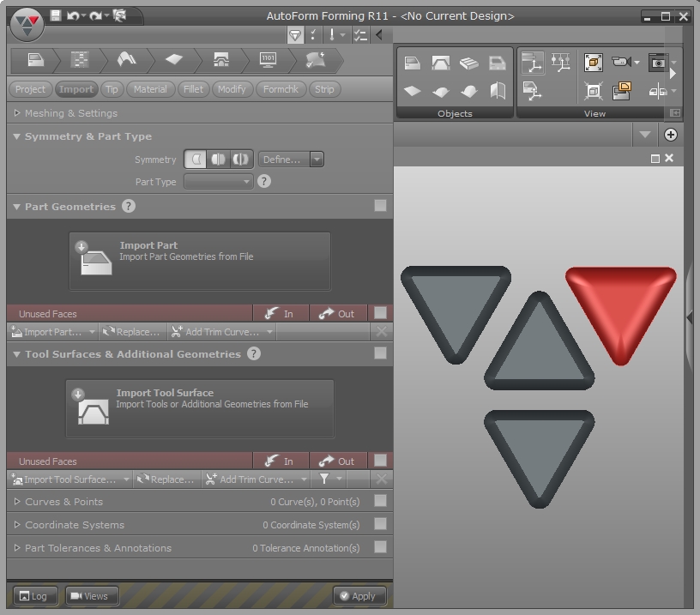Click the Undo arrow icon
The width and height of the screenshot is (700, 615).
pyautogui.click(x=73, y=15)
